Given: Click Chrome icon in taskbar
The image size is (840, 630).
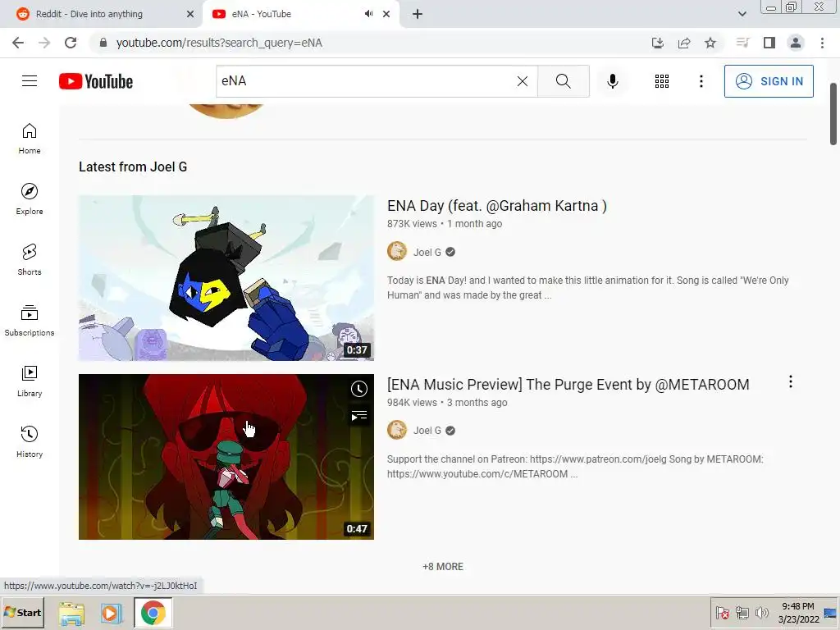Looking at the screenshot, I should pos(153,613).
